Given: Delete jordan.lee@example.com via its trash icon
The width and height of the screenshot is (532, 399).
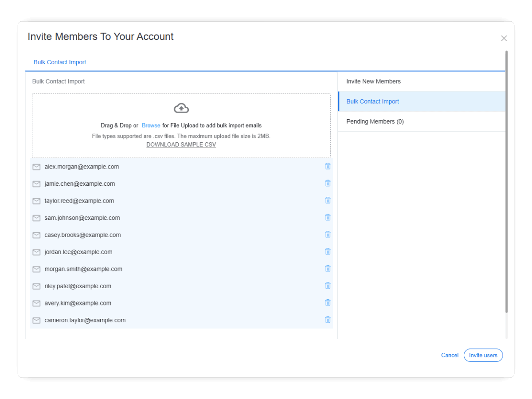Looking at the screenshot, I should tap(328, 251).
